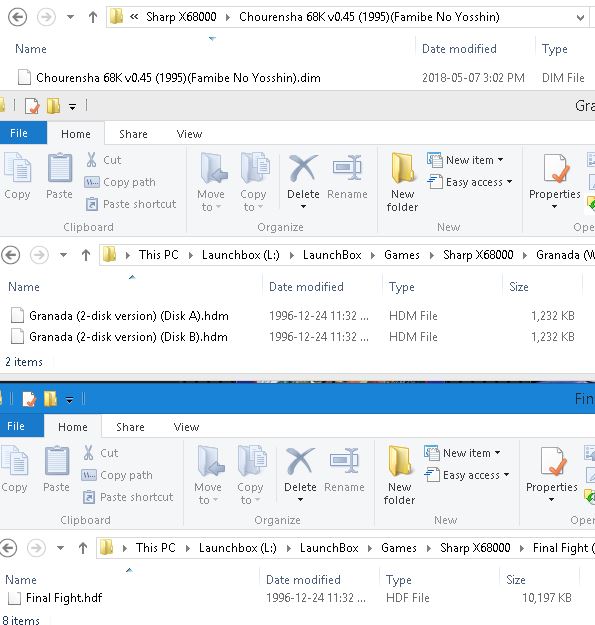Open Copy to dropdown in Final Fight window
The image size is (595, 625).
click(x=250, y=475)
